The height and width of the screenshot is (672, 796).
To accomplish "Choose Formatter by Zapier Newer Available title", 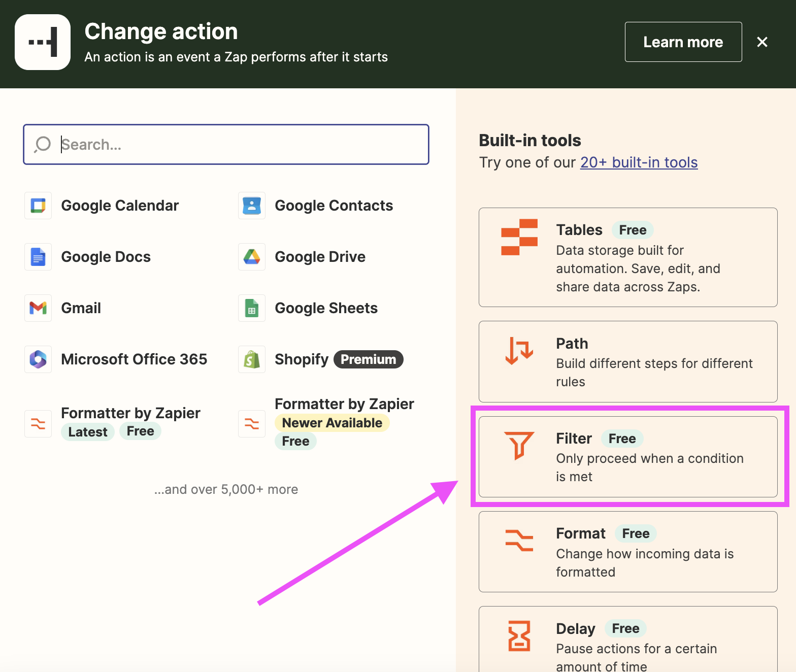I will [344, 404].
